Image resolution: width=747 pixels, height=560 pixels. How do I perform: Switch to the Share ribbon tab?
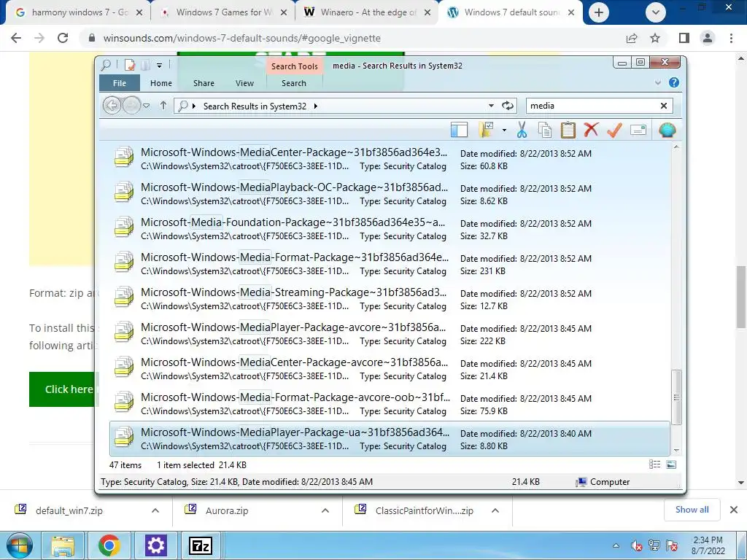click(x=204, y=83)
